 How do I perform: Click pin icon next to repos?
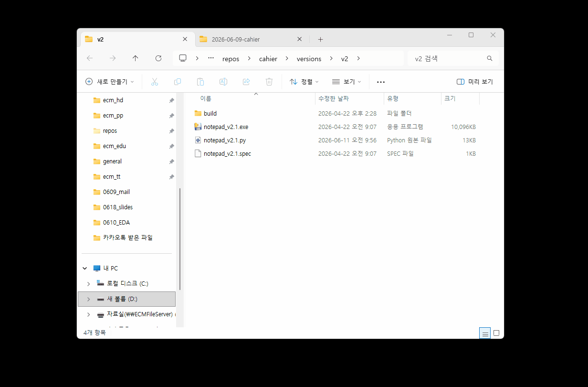(x=171, y=131)
